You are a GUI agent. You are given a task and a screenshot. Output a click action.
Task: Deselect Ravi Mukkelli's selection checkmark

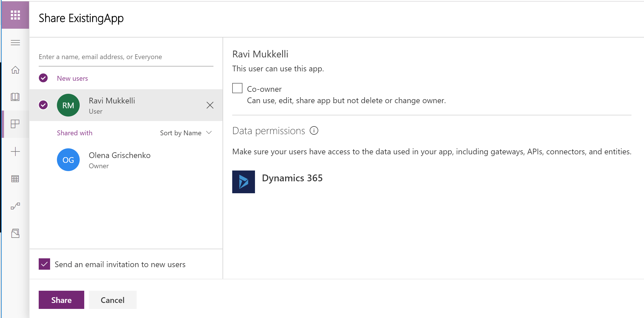point(43,105)
